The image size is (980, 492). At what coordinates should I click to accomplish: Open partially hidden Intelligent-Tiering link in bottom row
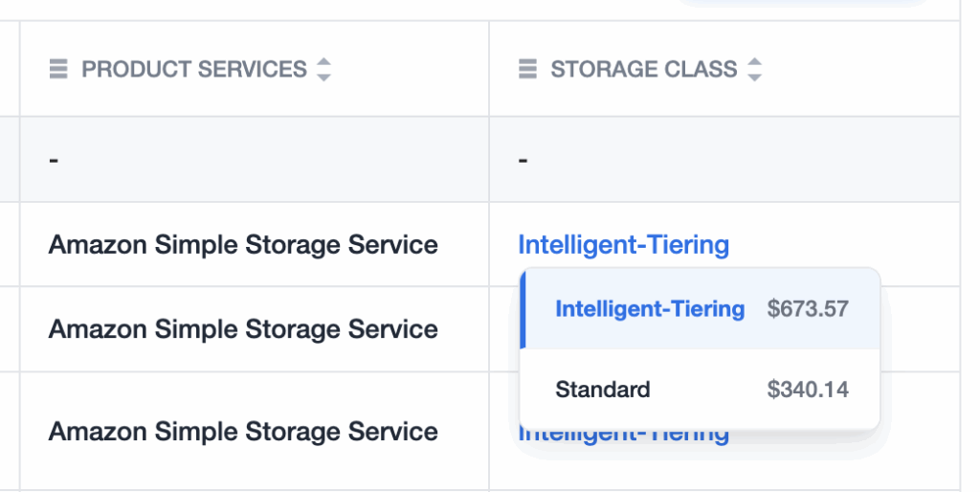[x=624, y=437]
